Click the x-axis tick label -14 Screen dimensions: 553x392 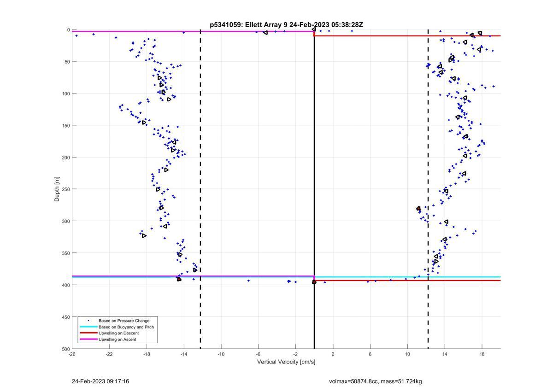184,354
